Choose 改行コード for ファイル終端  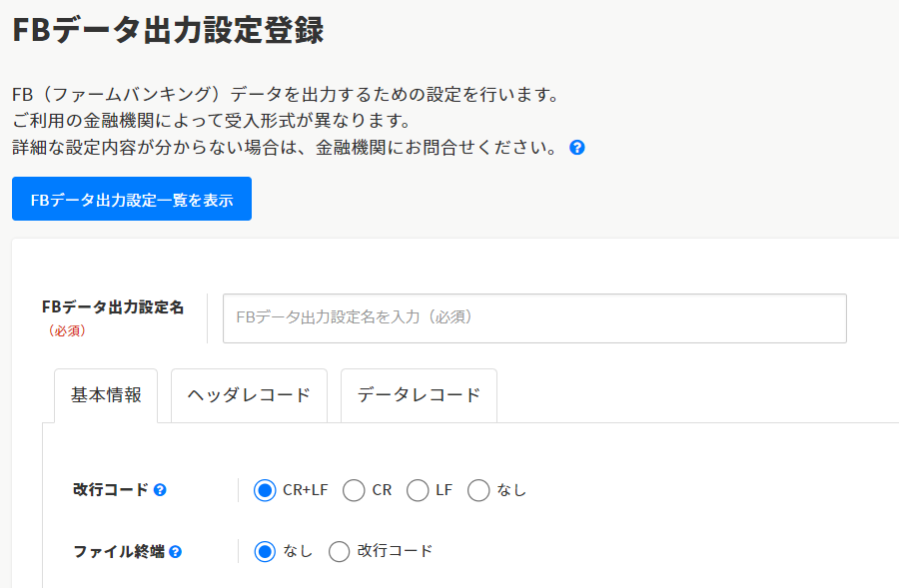coord(340,551)
